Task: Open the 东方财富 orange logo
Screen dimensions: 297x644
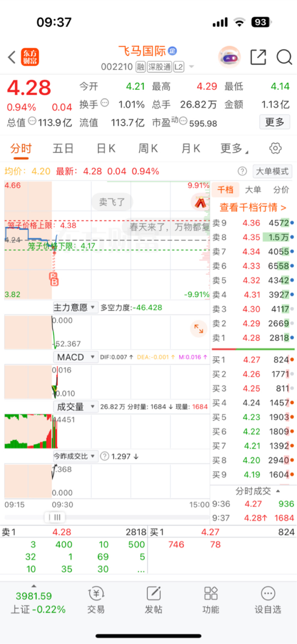Action: pyautogui.click(x=30, y=57)
